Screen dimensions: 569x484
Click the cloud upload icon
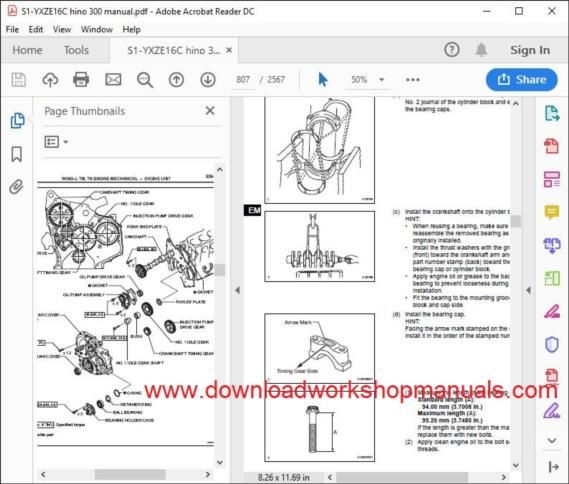[50, 79]
